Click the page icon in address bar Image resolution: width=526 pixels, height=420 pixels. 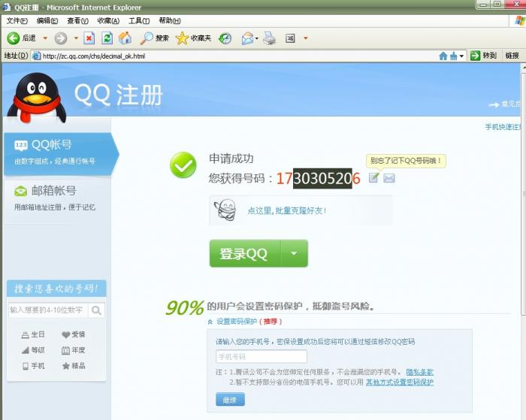tap(36, 56)
